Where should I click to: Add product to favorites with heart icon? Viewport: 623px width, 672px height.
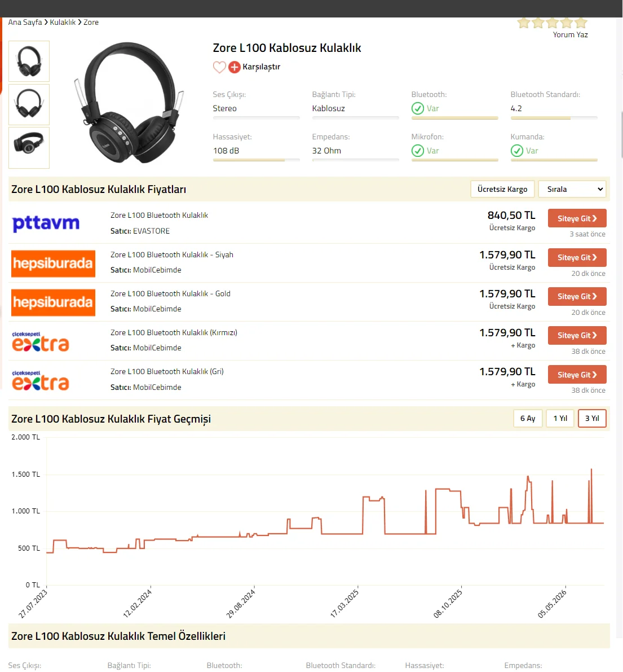[219, 67]
